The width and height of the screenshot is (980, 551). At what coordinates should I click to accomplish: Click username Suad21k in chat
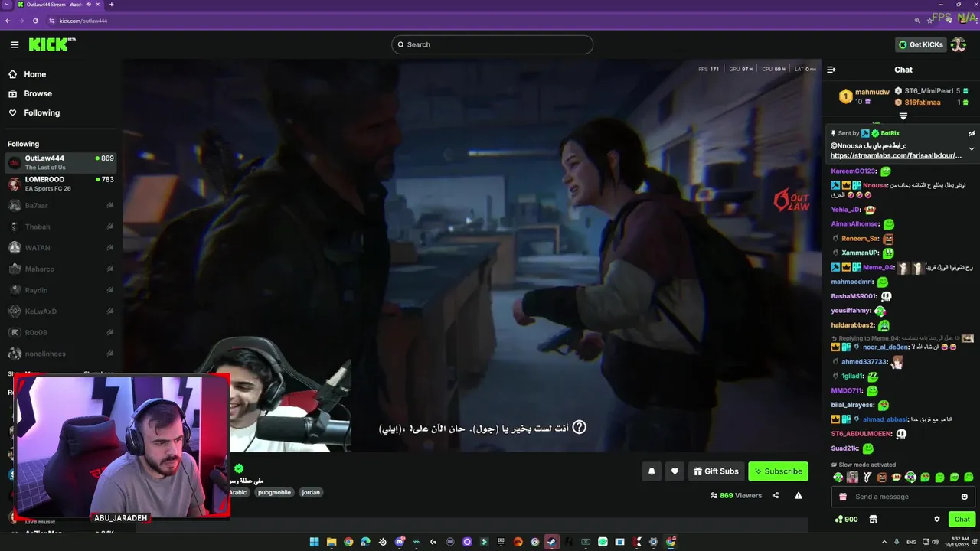coord(844,448)
